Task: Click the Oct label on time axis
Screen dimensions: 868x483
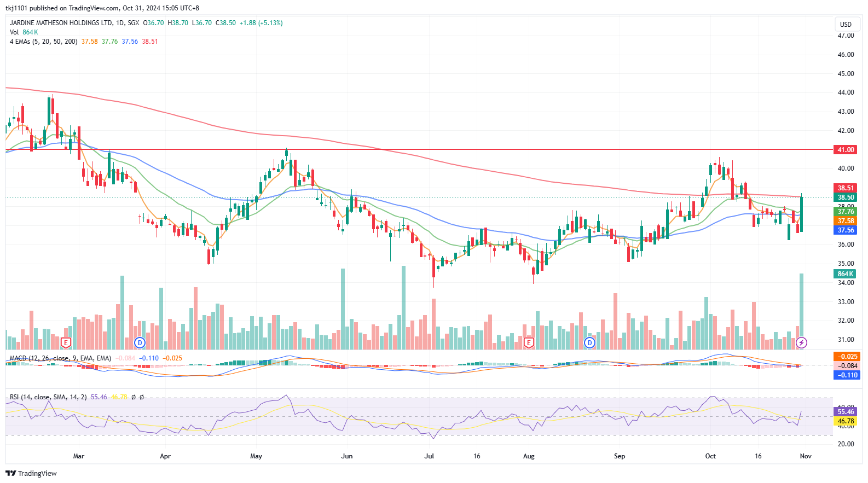Action: [710, 456]
